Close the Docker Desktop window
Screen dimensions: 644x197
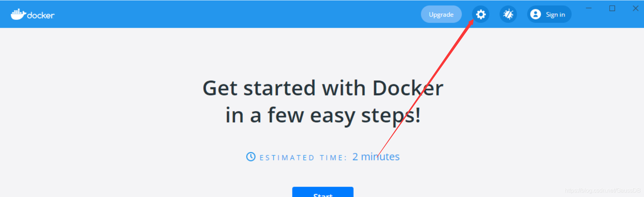635,8
